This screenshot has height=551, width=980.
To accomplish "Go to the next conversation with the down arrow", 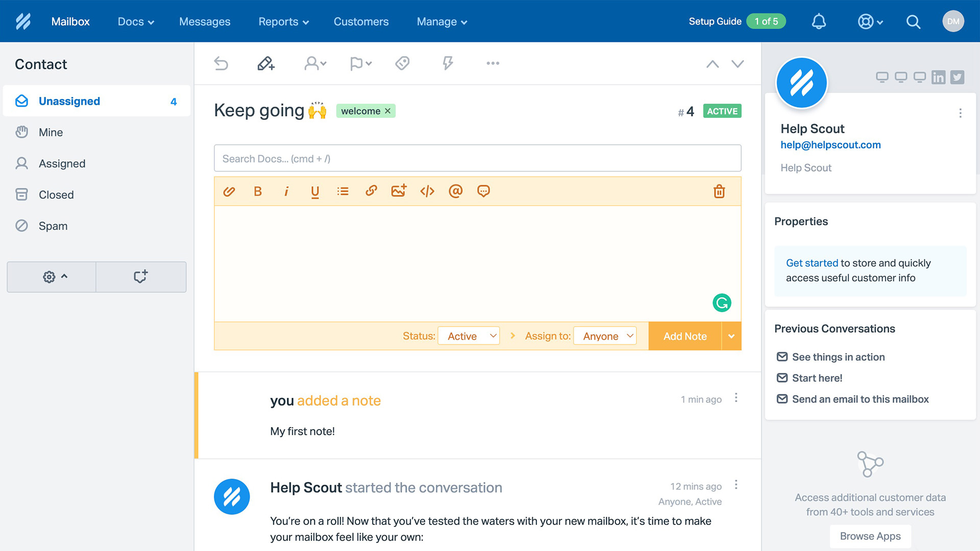I will [738, 64].
